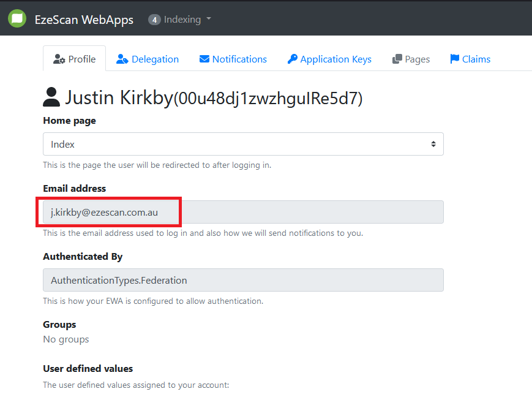This screenshot has height=416, width=532.
Task: Click the copy icon beside Pages
Action: pyautogui.click(x=397, y=59)
